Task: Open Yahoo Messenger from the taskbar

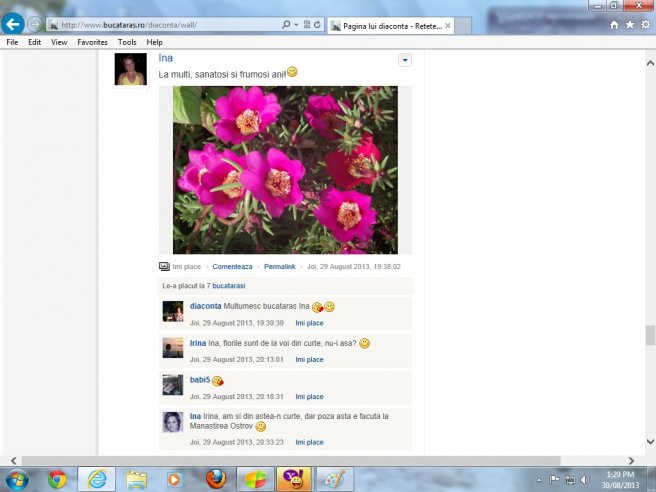Action: tap(293, 479)
